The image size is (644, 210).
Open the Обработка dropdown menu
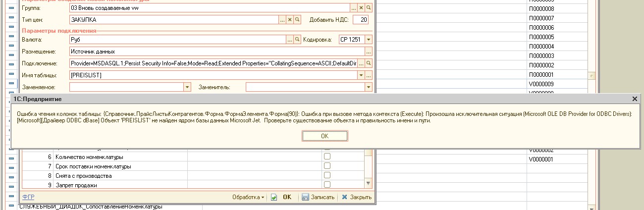[x=248, y=197]
